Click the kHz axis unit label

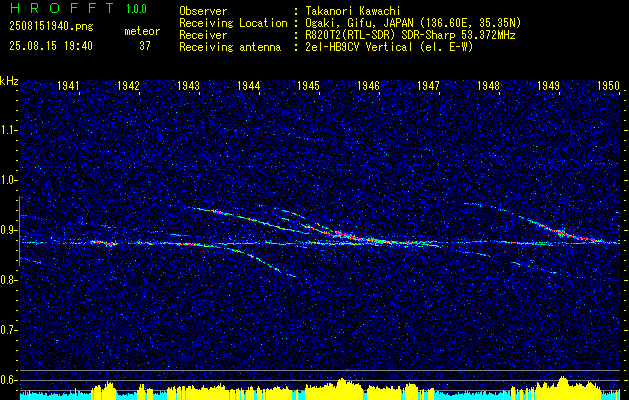pyautogui.click(x=9, y=81)
